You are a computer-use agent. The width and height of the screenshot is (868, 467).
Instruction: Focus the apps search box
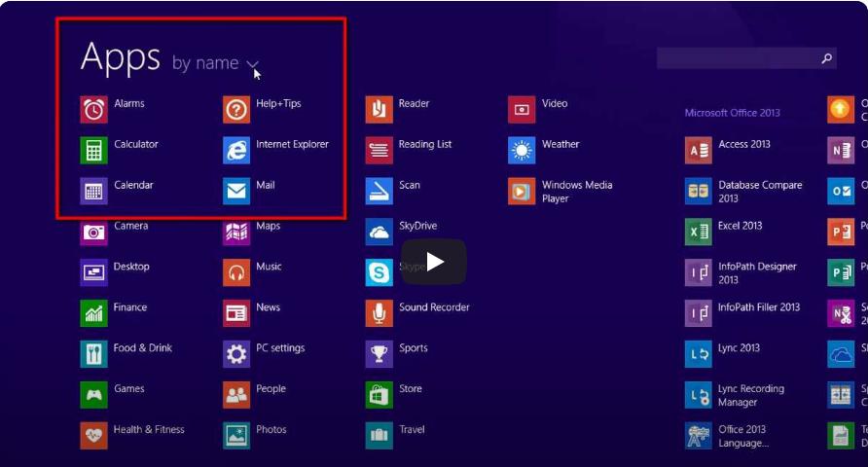[746, 58]
